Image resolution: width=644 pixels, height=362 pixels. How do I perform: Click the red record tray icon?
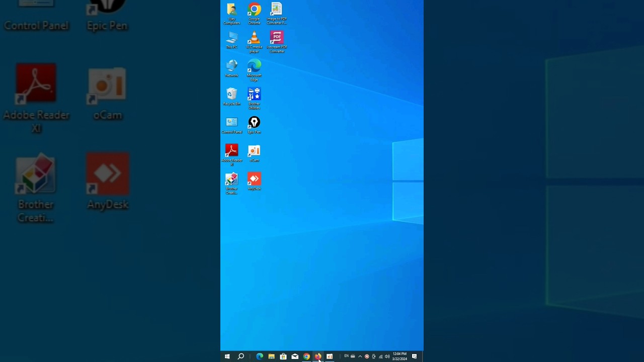click(367, 356)
